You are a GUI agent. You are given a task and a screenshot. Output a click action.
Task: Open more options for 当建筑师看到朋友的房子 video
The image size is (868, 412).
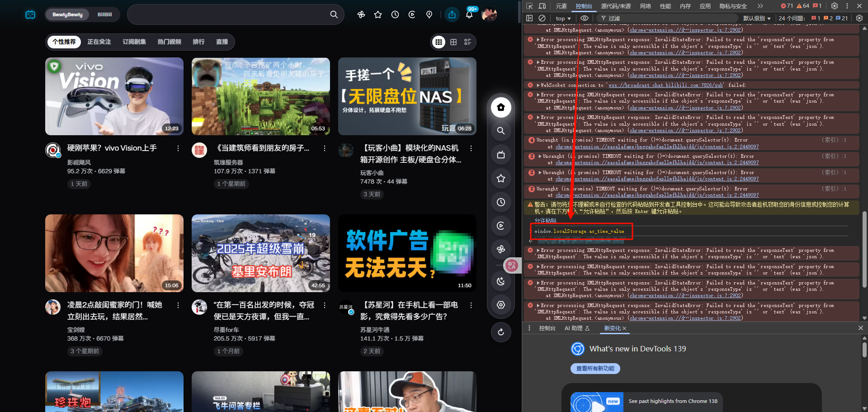point(325,148)
